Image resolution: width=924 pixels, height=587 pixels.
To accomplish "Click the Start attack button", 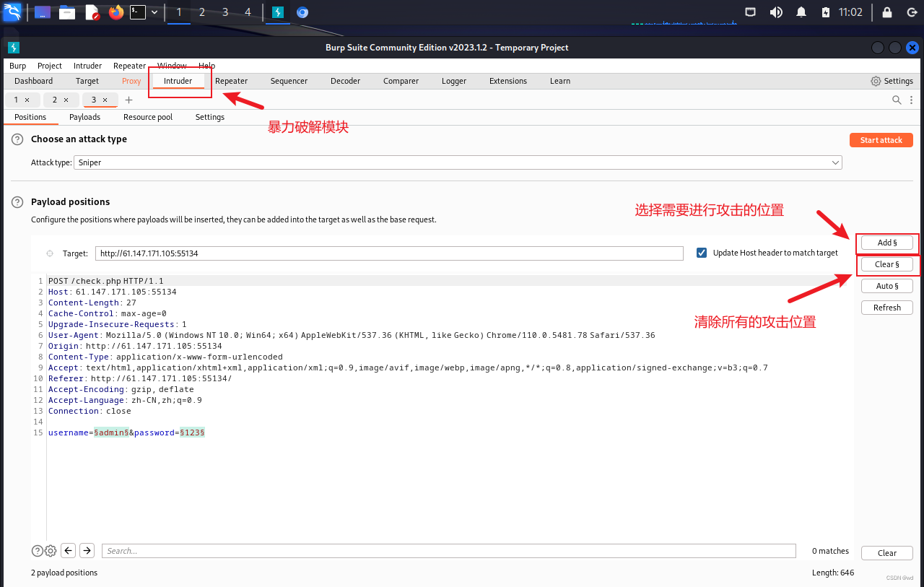I will pos(881,139).
